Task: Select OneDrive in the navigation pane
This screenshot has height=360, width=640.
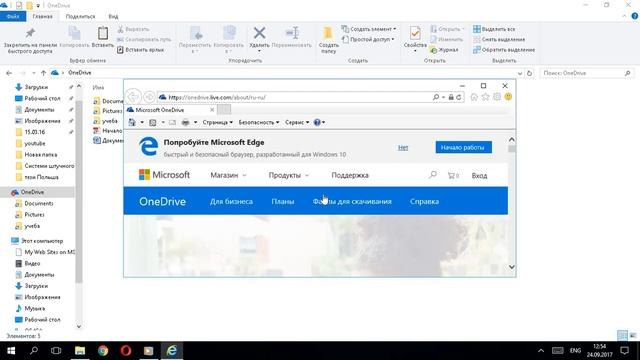Action: (32, 192)
